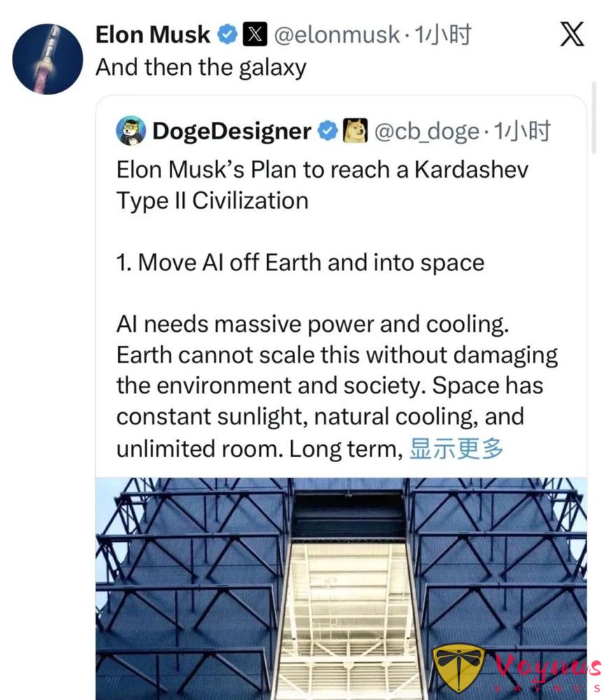Click the Doge affiliation badge beside DogeDesigner

355,130
